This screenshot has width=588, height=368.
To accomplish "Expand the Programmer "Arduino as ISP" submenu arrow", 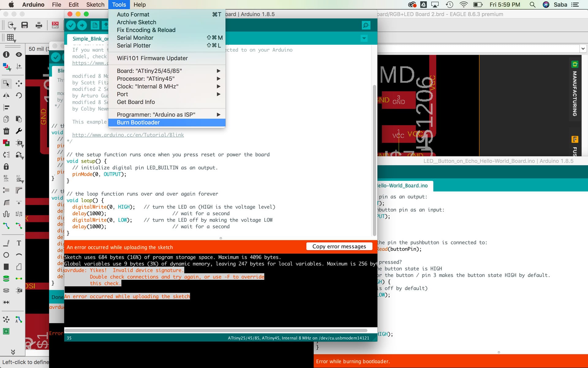I will [x=219, y=114].
